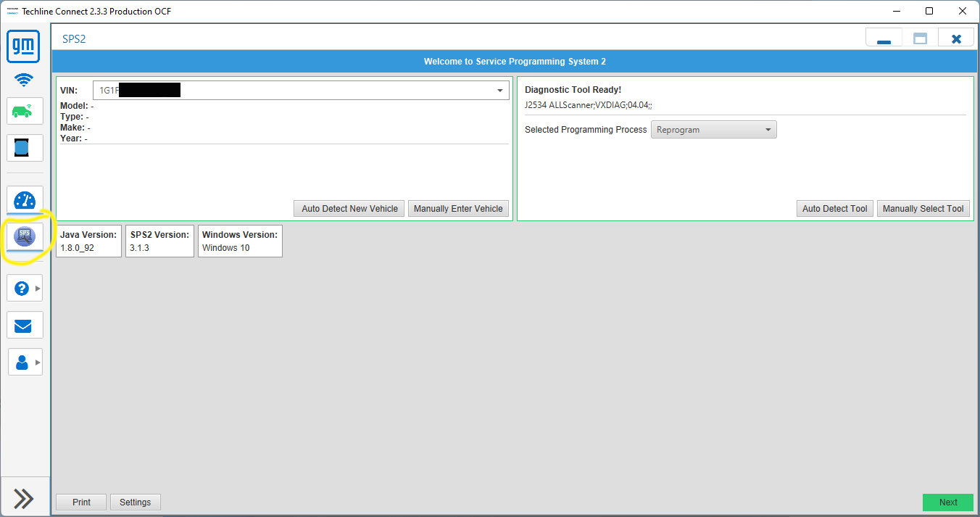The width and height of the screenshot is (980, 517).
Task: Open the Selected Programming Process dropdown
Action: [x=713, y=130]
